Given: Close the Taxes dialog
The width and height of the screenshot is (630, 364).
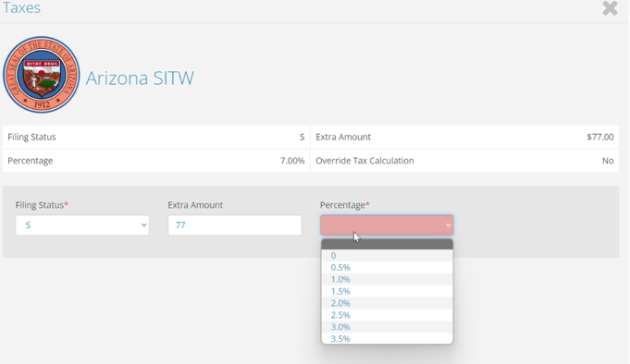Looking at the screenshot, I should (610, 8).
